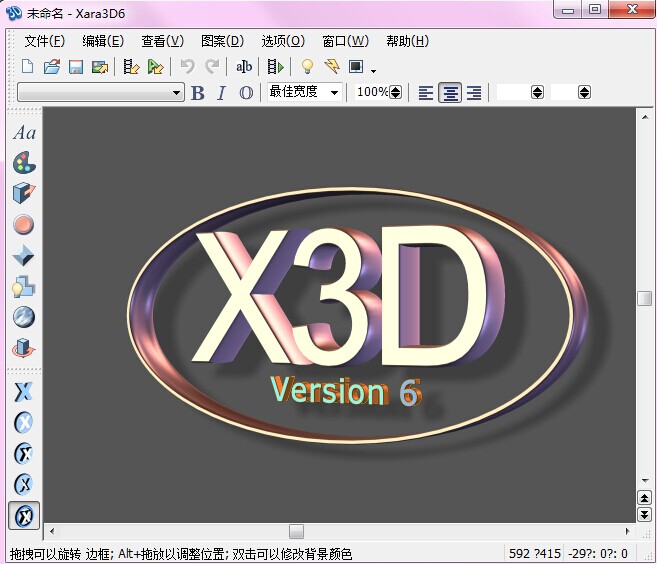Viewport: 657px width, 564px height.
Task: Click the animation rotate tool icon
Action: [24, 349]
